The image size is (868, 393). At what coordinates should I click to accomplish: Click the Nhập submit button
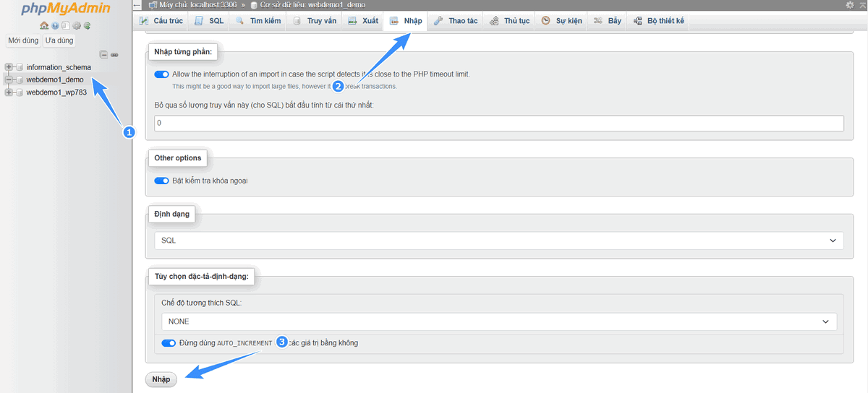(161, 379)
